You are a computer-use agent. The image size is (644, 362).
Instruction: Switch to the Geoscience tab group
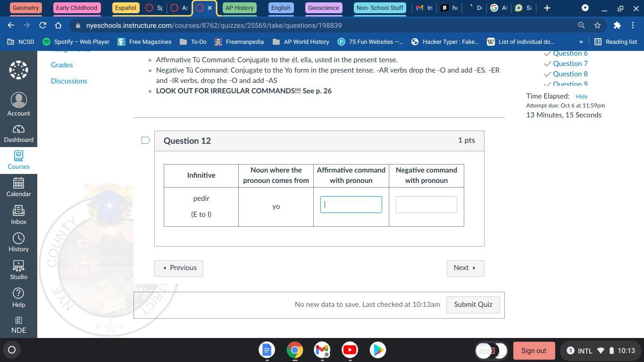coord(323,8)
